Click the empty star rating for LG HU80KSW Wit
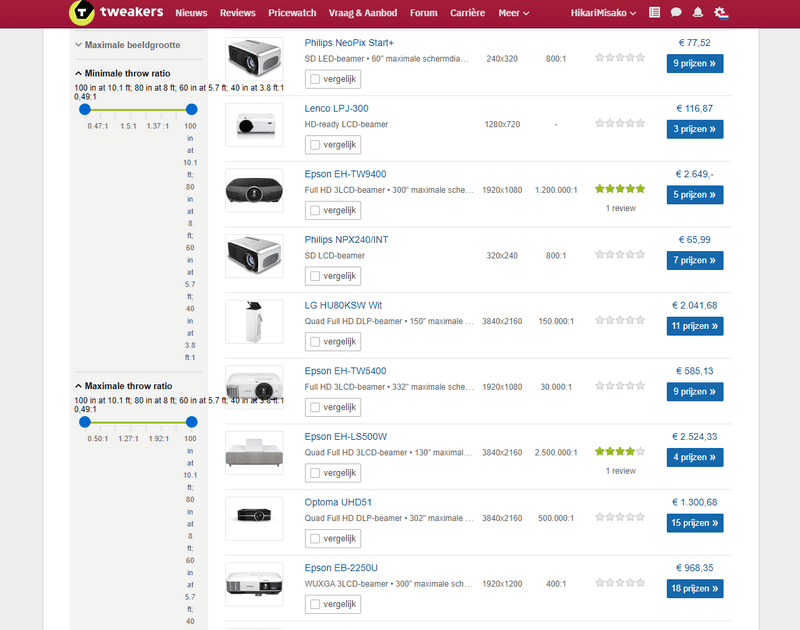The width and height of the screenshot is (800, 630). pyautogui.click(x=620, y=320)
